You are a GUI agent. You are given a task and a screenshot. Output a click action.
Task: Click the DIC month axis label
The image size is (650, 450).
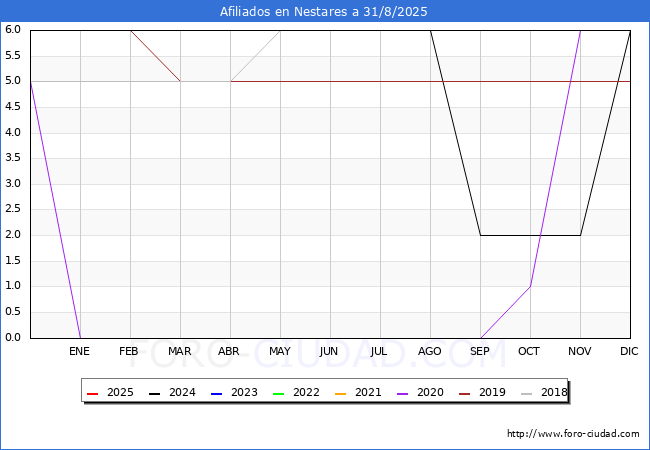[x=630, y=351]
